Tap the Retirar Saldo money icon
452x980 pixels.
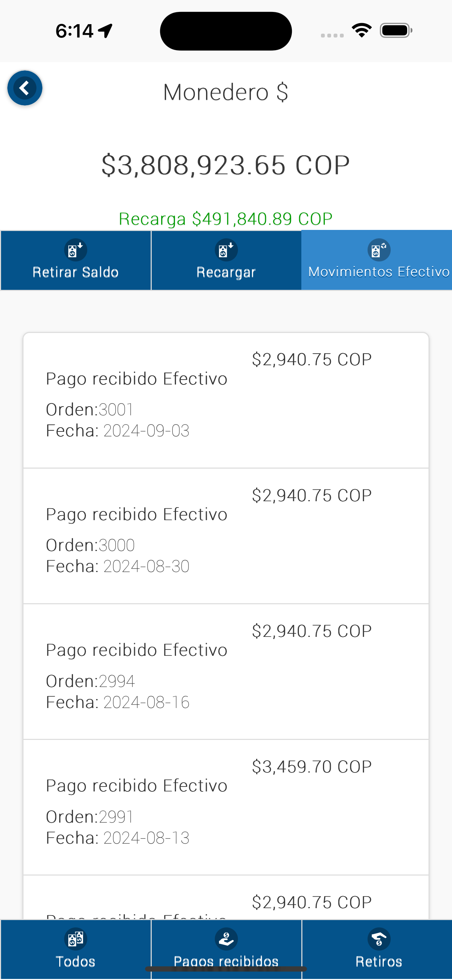point(75,250)
